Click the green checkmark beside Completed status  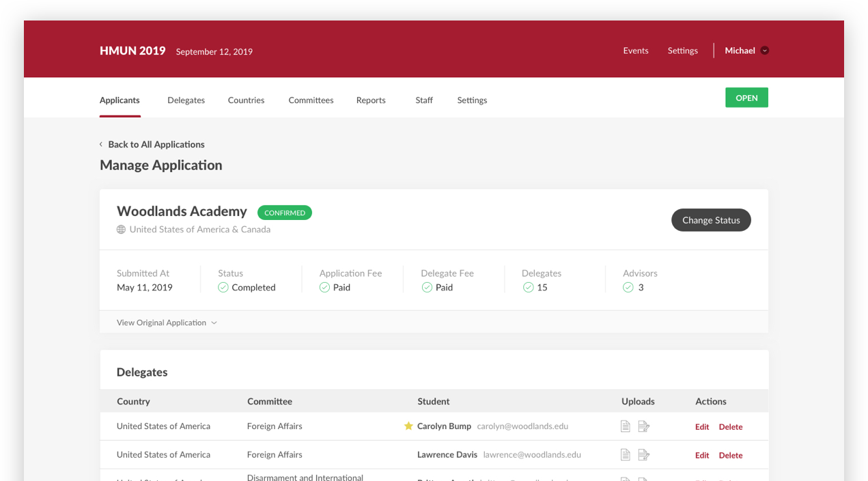click(x=223, y=287)
